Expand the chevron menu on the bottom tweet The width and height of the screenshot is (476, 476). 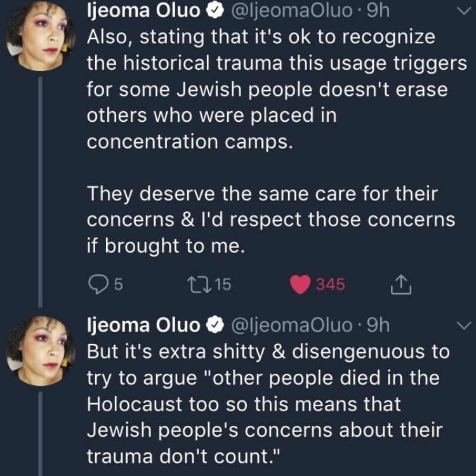[x=465, y=326]
